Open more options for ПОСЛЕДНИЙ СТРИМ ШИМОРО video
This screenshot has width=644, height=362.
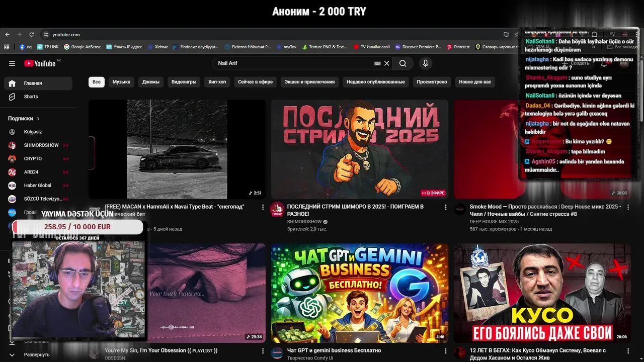pos(445,207)
